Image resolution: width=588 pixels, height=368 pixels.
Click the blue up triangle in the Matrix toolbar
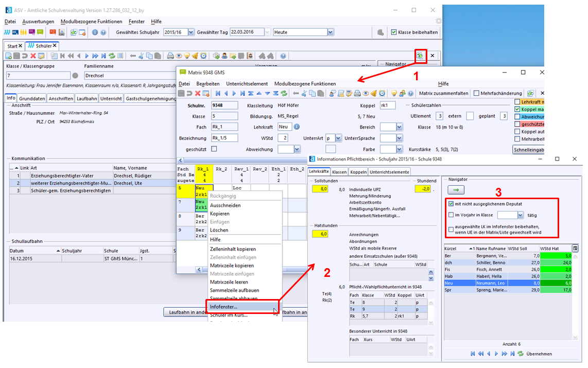click(x=259, y=93)
